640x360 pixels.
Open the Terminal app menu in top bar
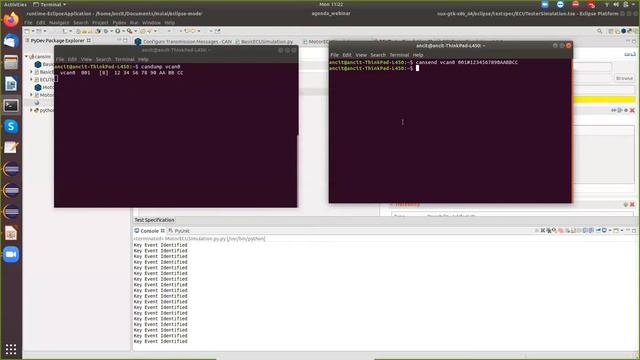click(x=49, y=4)
